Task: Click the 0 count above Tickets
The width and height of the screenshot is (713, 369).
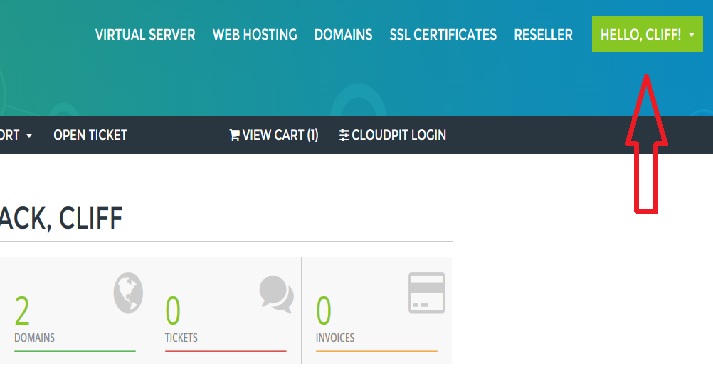Action: point(173,311)
